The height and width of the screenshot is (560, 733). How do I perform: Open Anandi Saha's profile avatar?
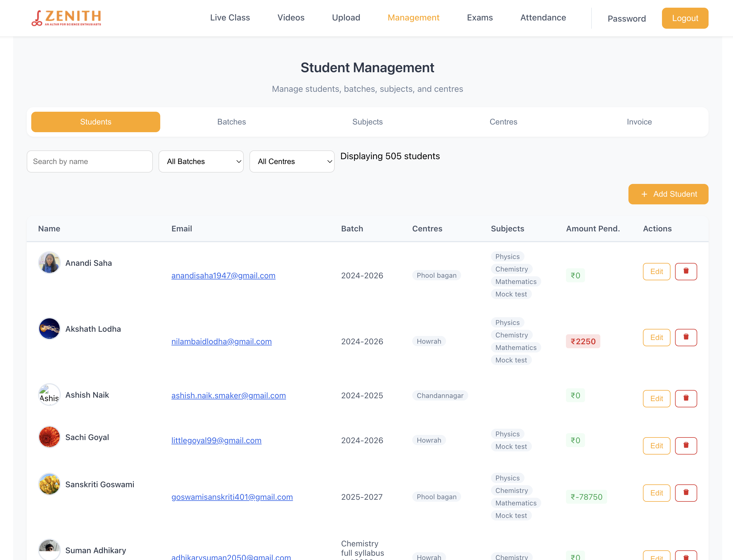pyautogui.click(x=49, y=263)
